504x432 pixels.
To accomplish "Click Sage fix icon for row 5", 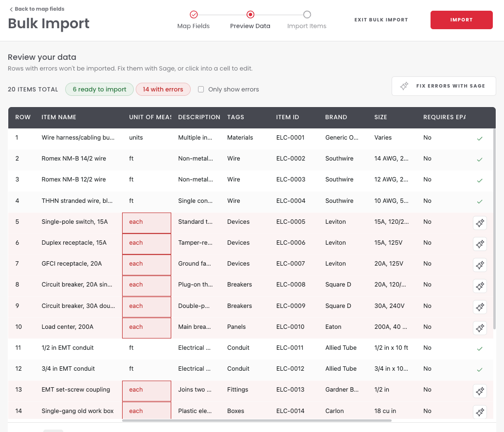I will (480, 223).
